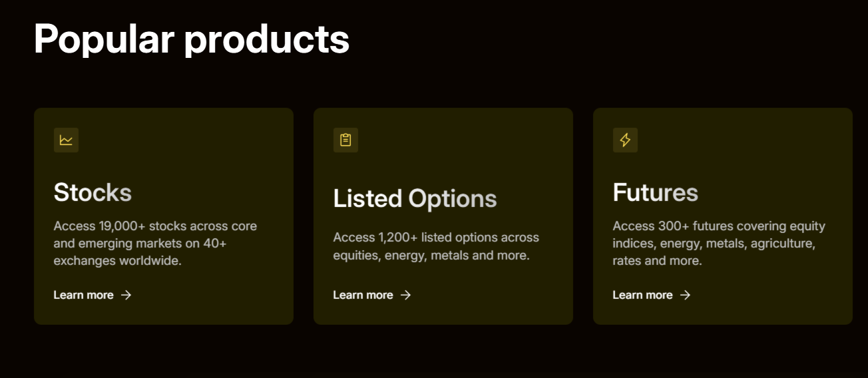Select the Futures card title
This screenshot has width=868, height=378.
(655, 192)
